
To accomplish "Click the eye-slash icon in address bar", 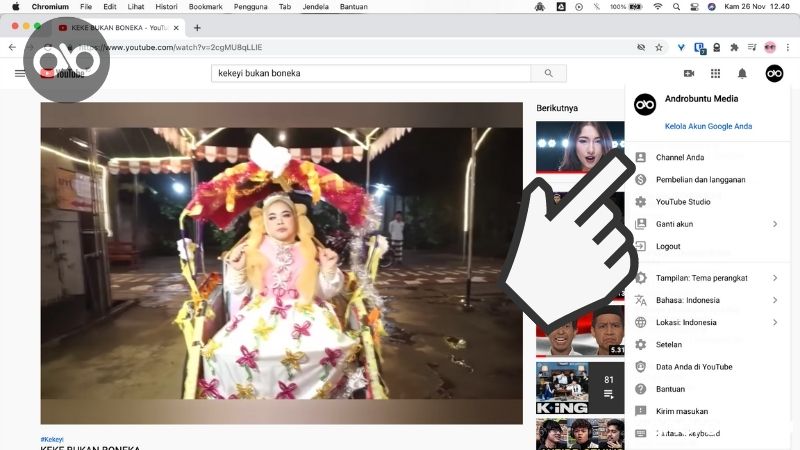I will 641,47.
